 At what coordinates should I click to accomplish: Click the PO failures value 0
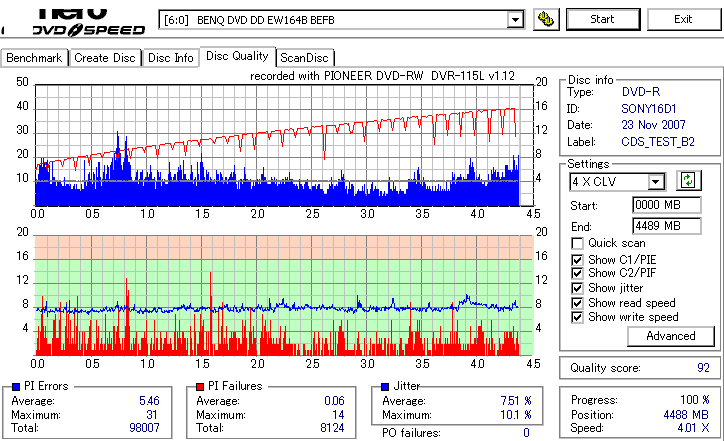coord(526,433)
